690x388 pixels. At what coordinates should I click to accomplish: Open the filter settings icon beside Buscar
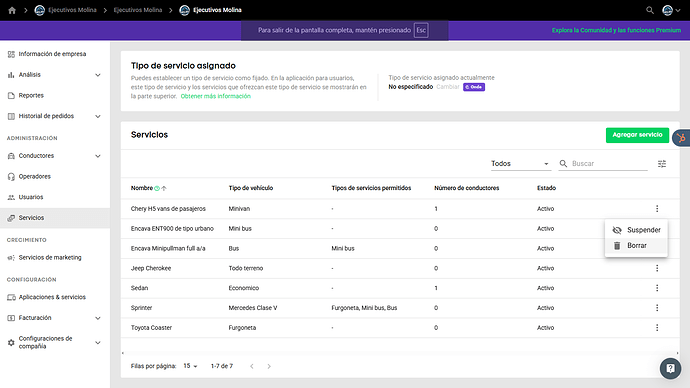[662, 164]
